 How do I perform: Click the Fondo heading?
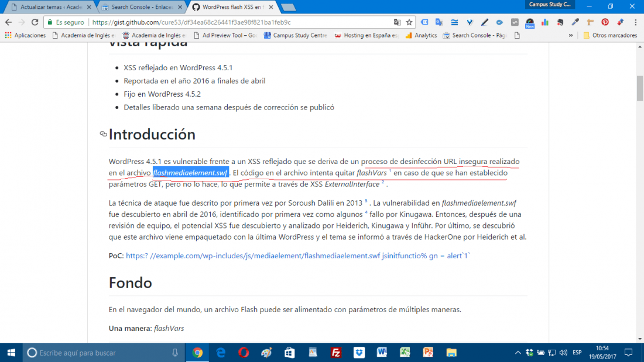point(130,283)
